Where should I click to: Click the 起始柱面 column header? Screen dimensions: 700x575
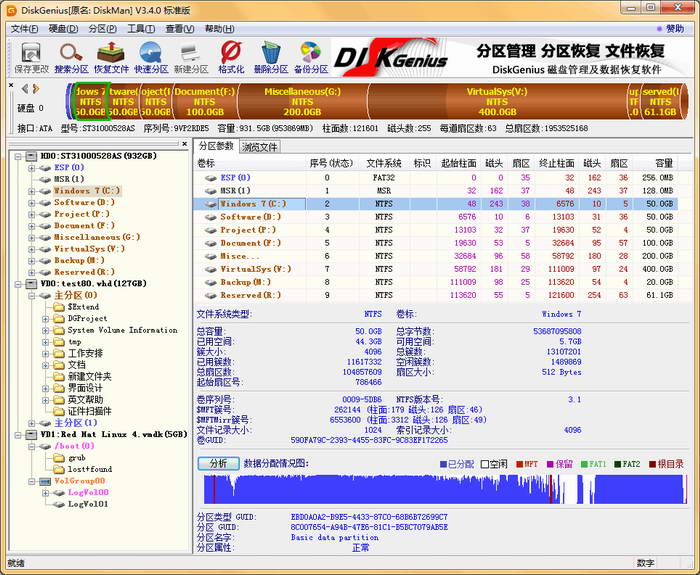tap(458, 163)
